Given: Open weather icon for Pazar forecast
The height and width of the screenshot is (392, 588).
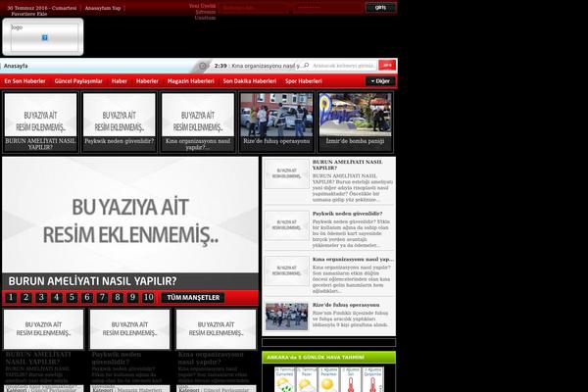Looking at the screenshot, I should point(307,385).
